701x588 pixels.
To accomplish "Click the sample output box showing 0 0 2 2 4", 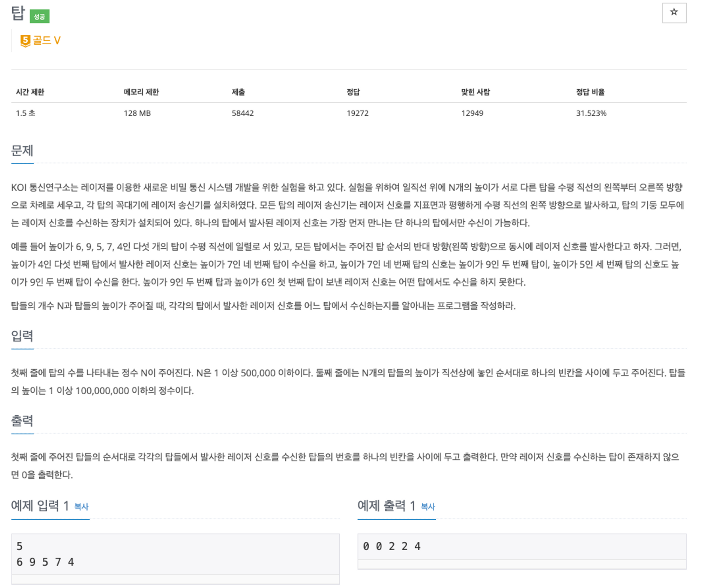I will click(522, 546).
